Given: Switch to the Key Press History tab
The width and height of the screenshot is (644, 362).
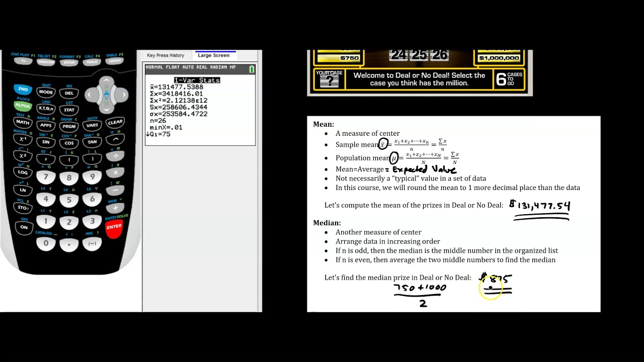Looking at the screenshot, I should 166,55.
